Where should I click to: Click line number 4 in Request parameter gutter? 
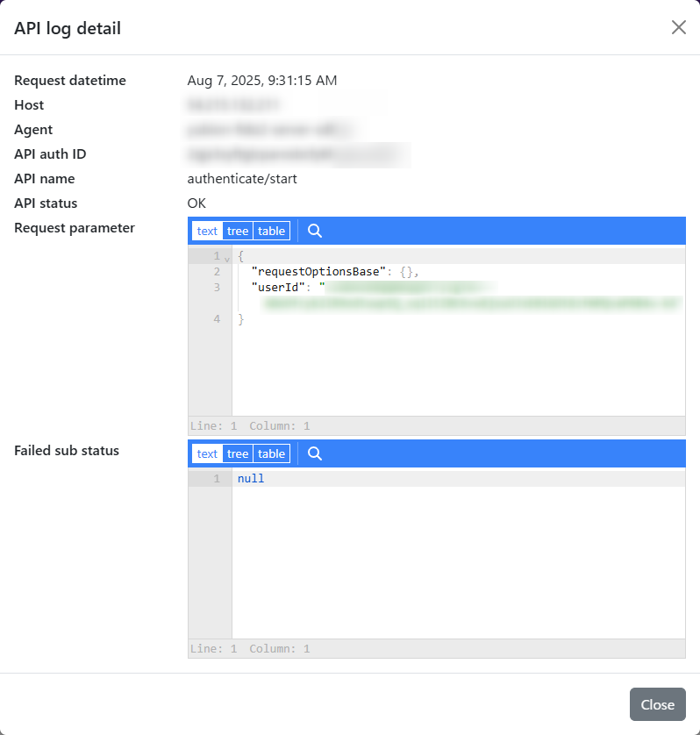(x=217, y=318)
